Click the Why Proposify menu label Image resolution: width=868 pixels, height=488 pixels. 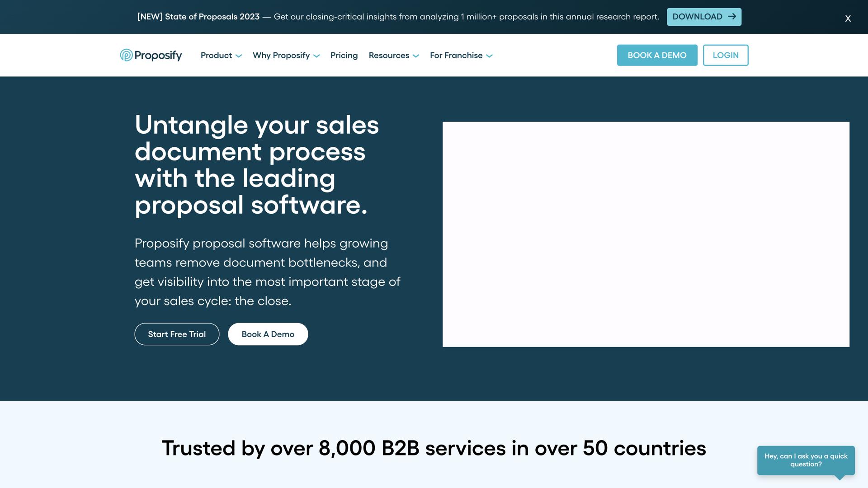pos(281,55)
